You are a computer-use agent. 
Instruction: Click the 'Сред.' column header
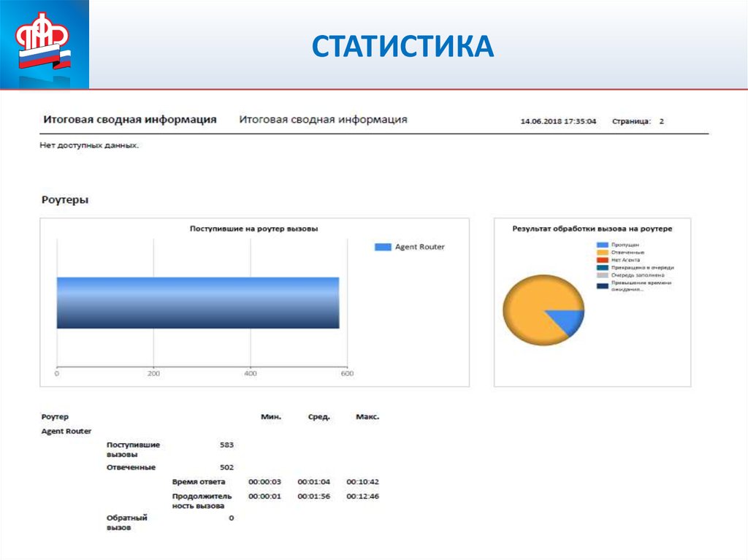[x=318, y=417]
